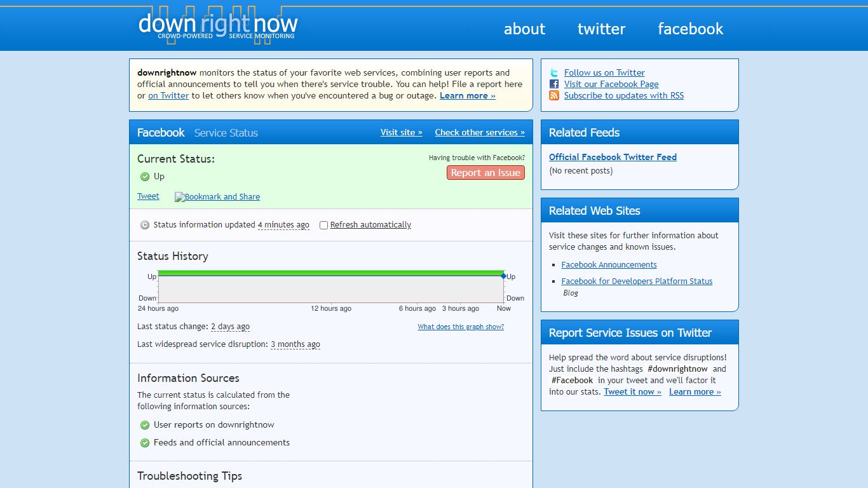Open the twitter header link

(x=601, y=29)
